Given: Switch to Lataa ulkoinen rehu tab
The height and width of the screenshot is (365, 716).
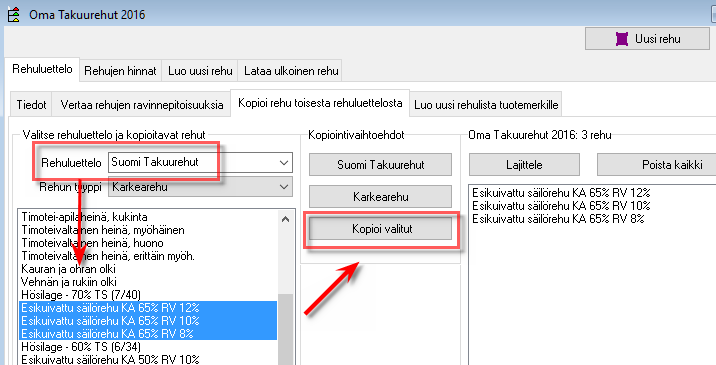Looking at the screenshot, I should click(x=291, y=71).
